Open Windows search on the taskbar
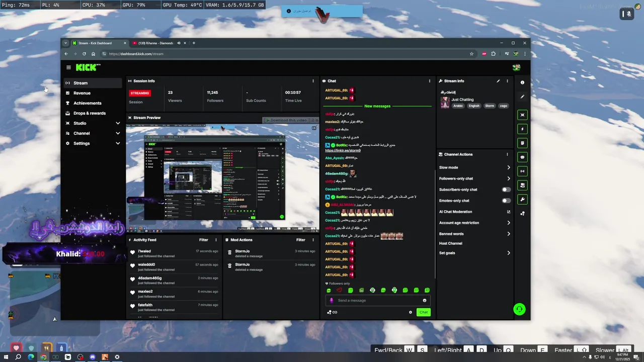 click(x=18, y=357)
